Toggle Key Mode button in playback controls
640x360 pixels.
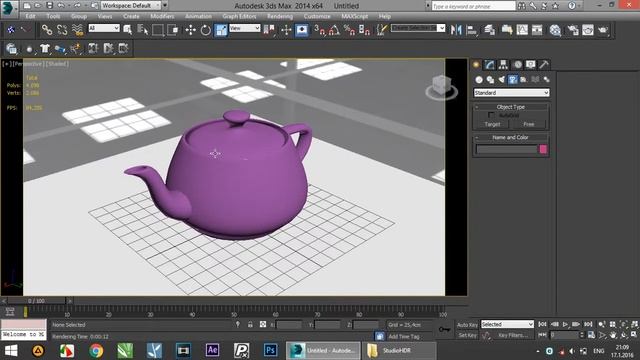[542, 335]
